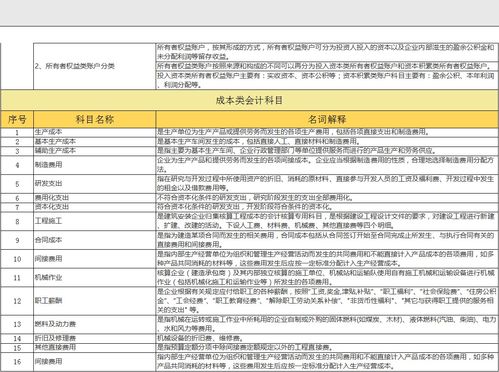Click sequence number 16 cell
499x372 pixels.
click(17, 361)
